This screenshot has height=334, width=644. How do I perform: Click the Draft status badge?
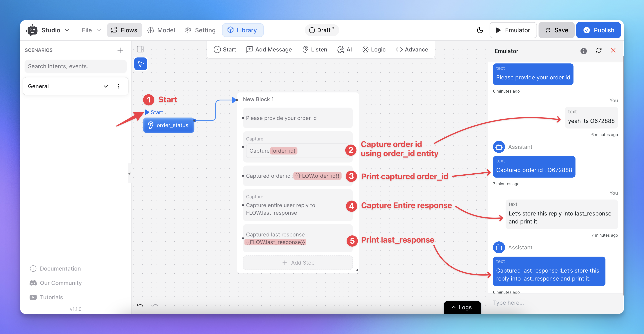(x=321, y=30)
